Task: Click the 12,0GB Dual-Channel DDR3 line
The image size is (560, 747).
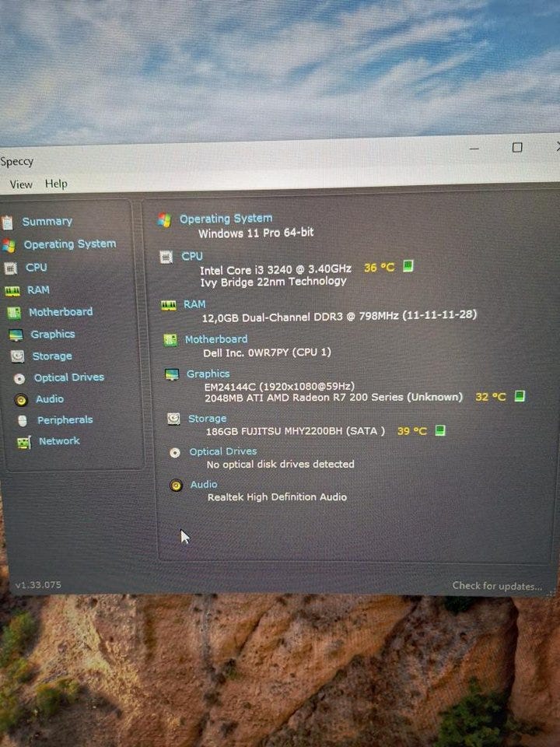Action: click(340, 317)
